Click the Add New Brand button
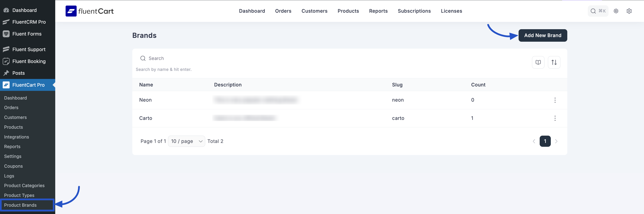Viewport: 644px width, 214px height. pyautogui.click(x=543, y=36)
